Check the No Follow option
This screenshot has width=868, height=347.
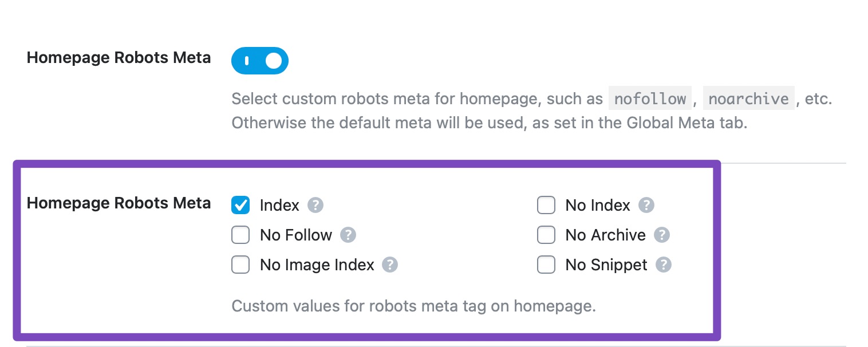[x=240, y=235]
